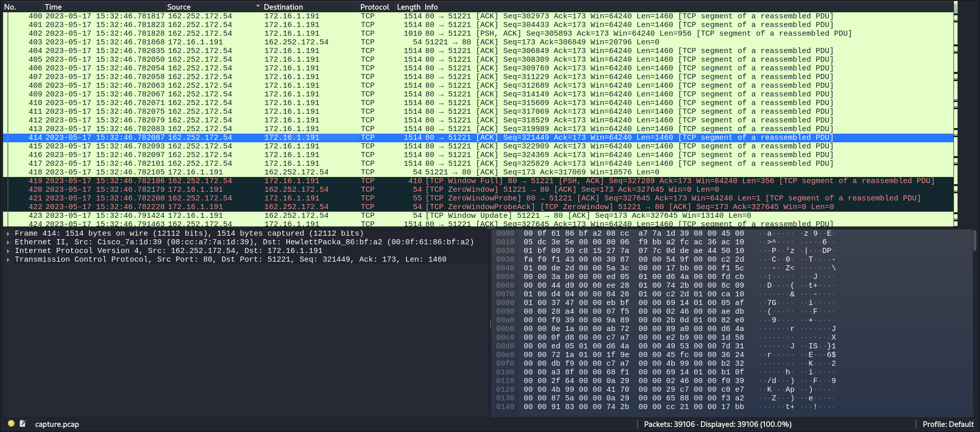The height and width of the screenshot is (432, 980).
Task: Select packet 407 row Seq=311229
Action: (478, 77)
